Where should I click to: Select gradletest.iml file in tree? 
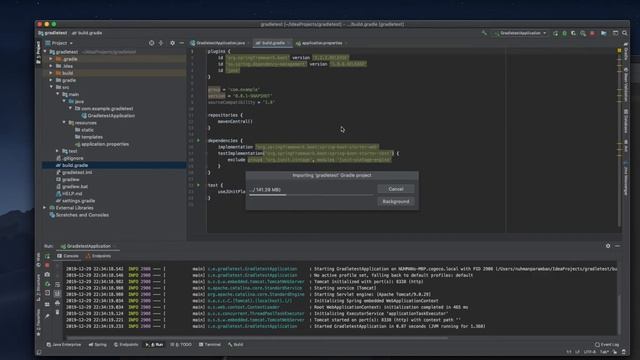[74, 172]
